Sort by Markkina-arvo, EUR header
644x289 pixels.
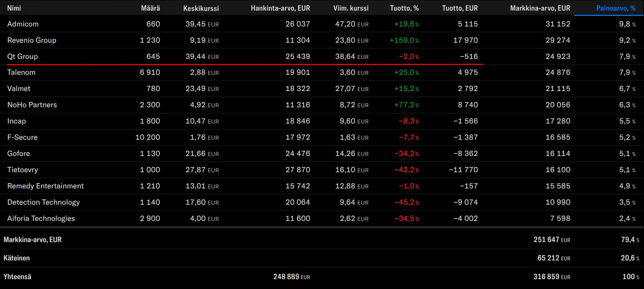[540, 8]
